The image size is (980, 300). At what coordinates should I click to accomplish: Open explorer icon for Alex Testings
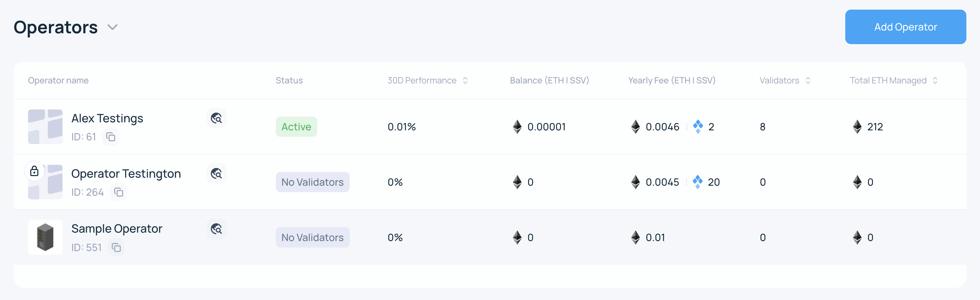point(217,118)
